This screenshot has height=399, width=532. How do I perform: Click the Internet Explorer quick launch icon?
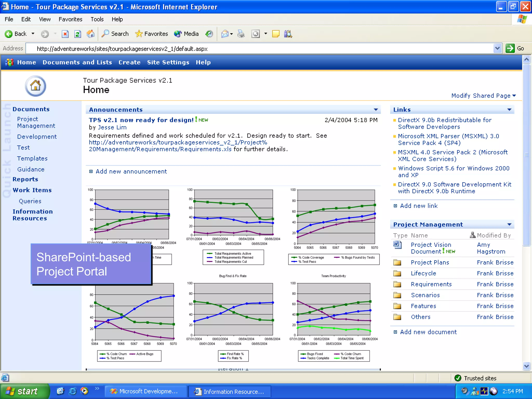coord(72,391)
